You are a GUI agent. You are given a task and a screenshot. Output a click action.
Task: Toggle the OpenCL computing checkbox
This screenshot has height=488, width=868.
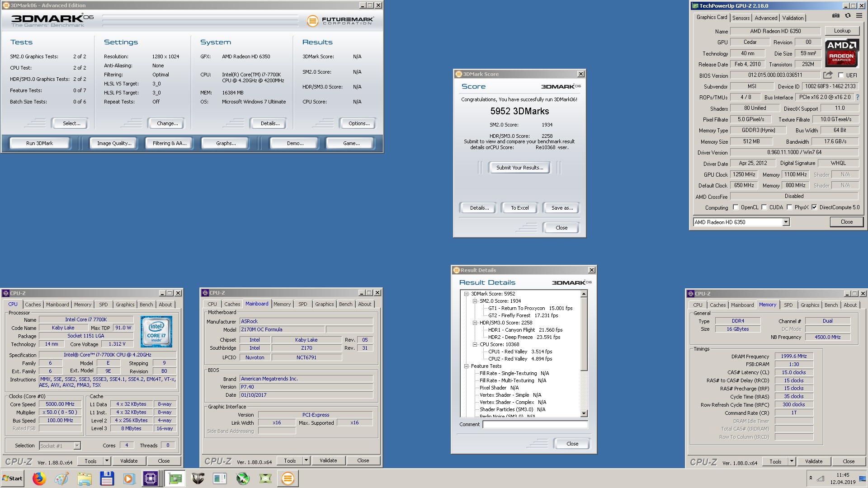pos(736,207)
